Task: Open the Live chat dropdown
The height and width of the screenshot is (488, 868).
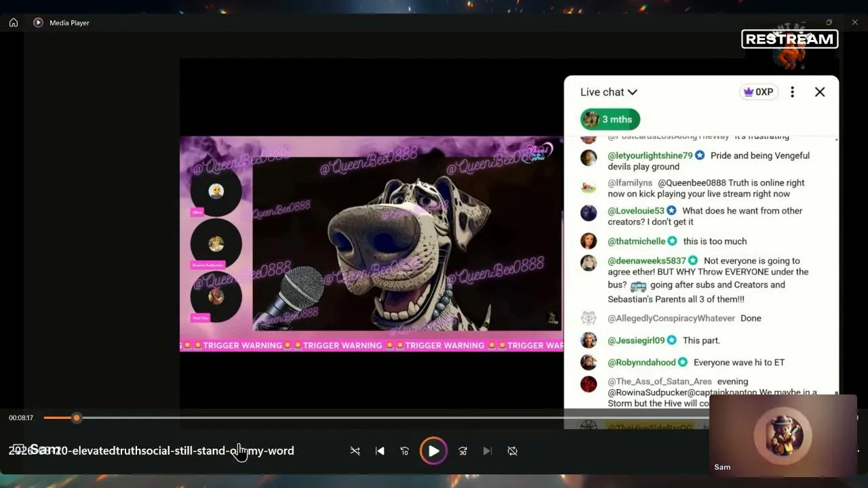Action: click(x=609, y=92)
